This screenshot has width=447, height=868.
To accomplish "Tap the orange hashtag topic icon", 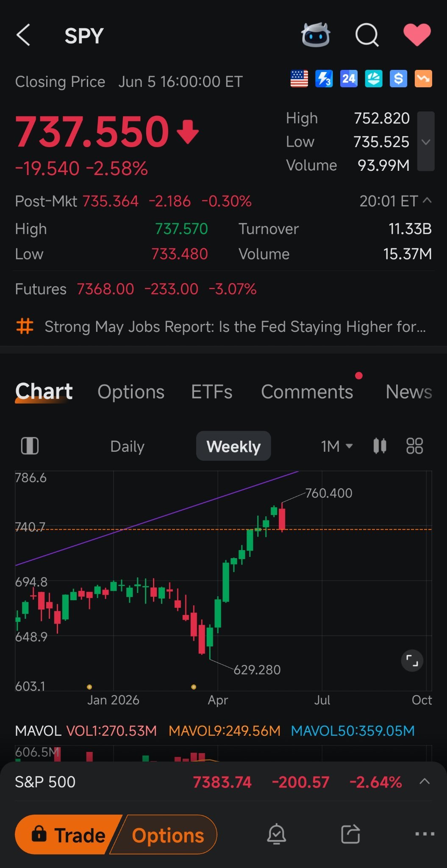I will pos(25,326).
